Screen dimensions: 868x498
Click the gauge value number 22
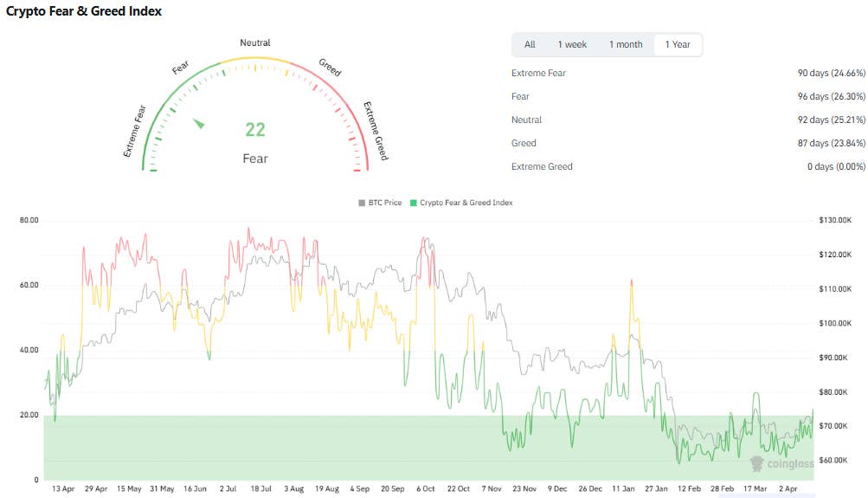pyautogui.click(x=255, y=130)
